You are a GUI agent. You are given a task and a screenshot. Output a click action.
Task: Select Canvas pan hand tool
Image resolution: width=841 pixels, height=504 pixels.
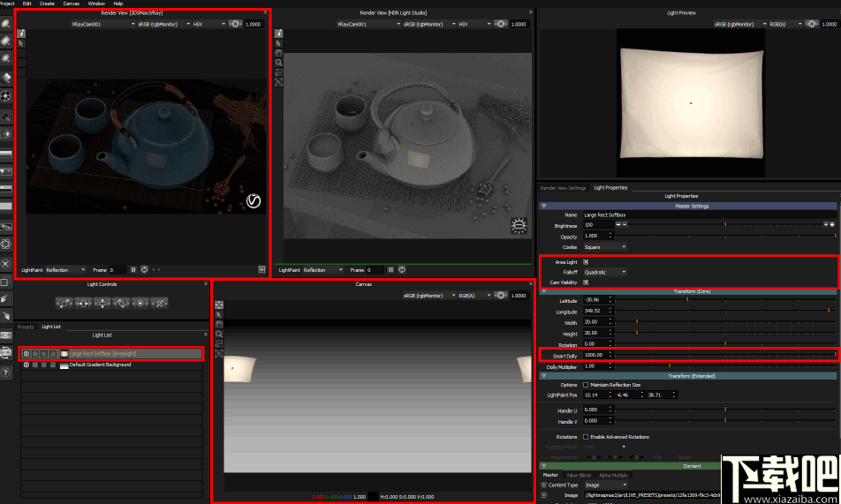219,325
